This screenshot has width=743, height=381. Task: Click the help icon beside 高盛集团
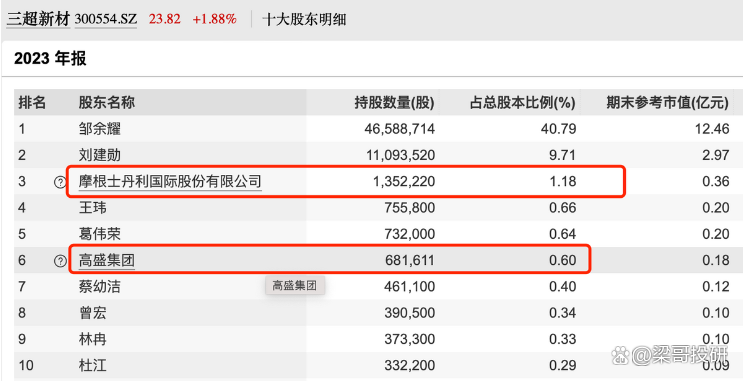tap(60, 261)
